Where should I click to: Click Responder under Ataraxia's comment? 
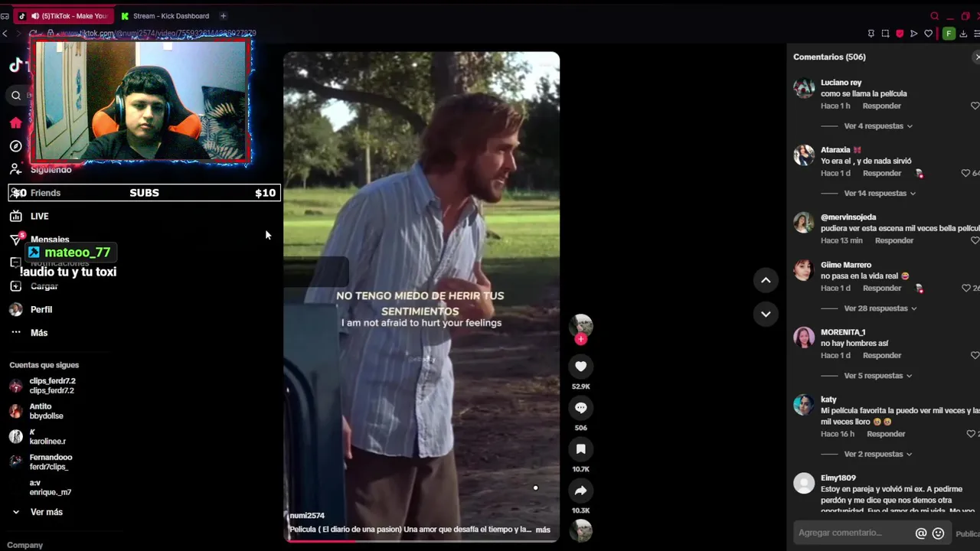click(x=881, y=173)
